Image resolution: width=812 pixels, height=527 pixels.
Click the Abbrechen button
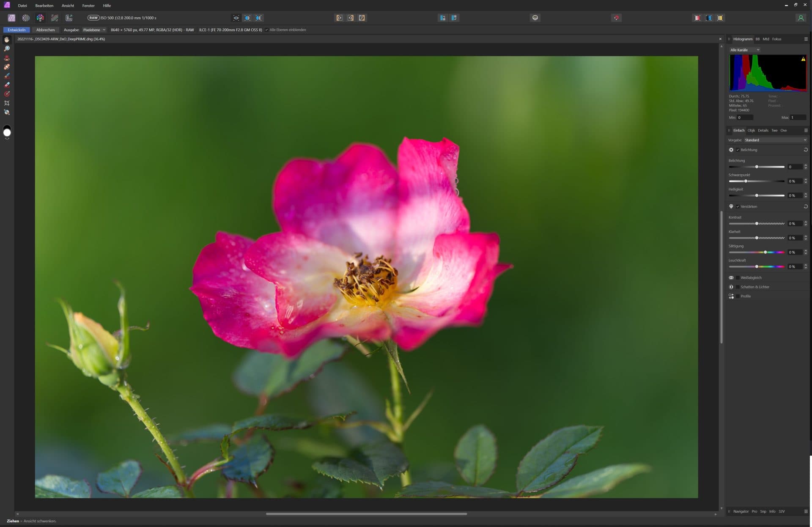[45, 30]
